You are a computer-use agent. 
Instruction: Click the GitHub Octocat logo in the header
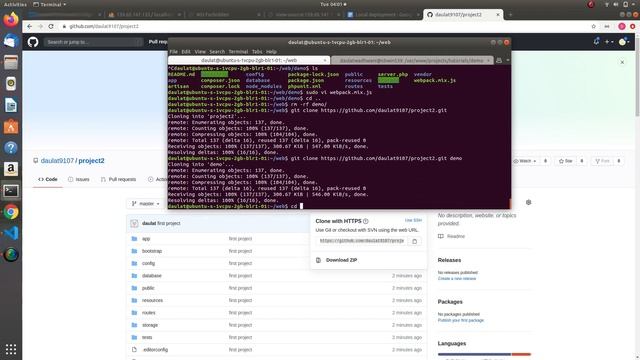[33, 42]
